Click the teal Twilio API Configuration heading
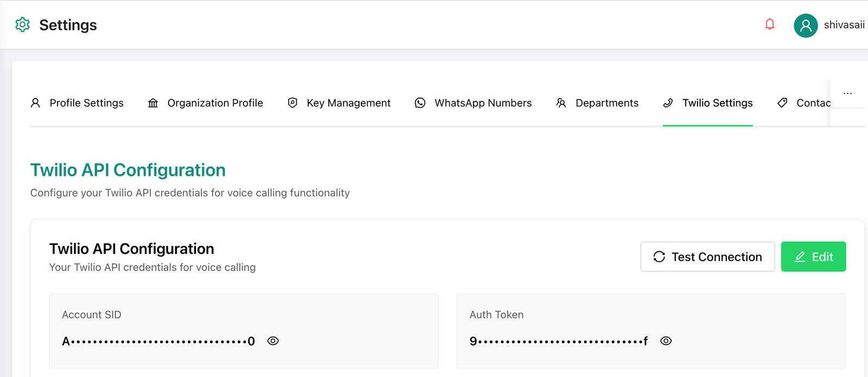868x377 pixels. (128, 170)
